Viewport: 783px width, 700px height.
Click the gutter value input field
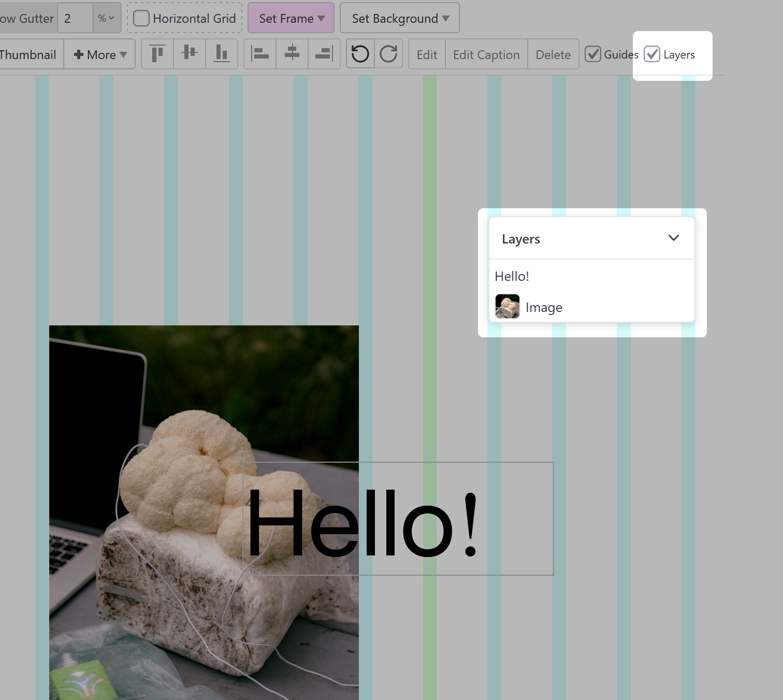tap(76, 19)
